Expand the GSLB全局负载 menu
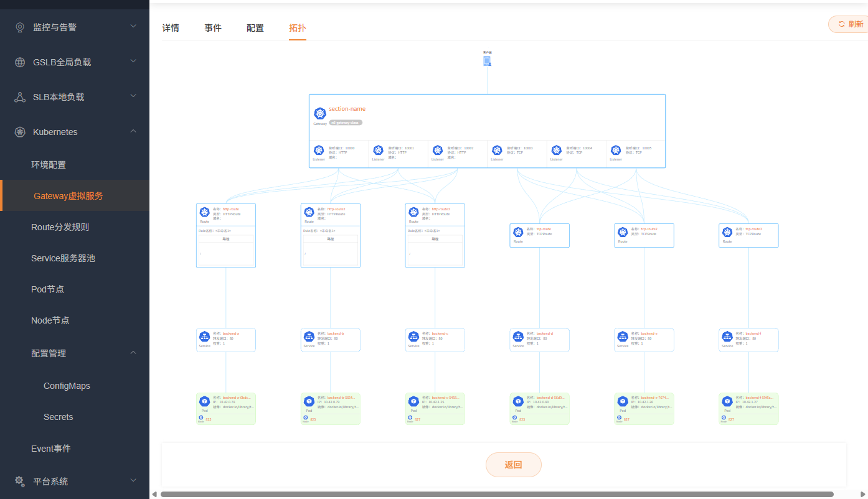The height and width of the screenshot is (499, 868). coord(133,62)
